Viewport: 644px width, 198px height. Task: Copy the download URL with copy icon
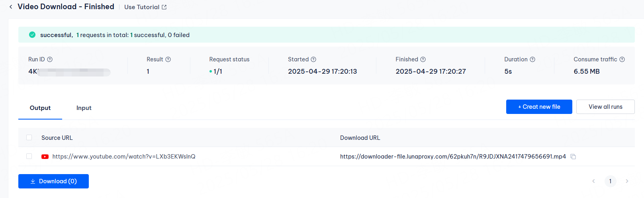(x=573, y=157)
